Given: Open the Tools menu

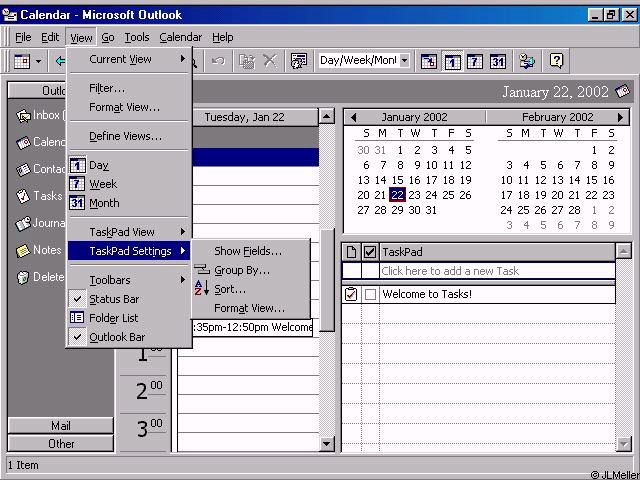Looking at the screenshot, I should (136, 38).
